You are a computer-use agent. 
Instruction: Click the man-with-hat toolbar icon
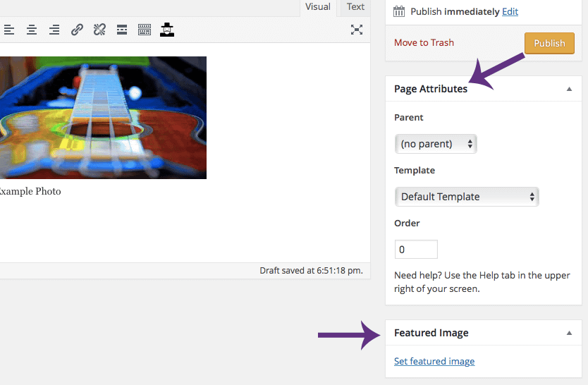point(167,30)
